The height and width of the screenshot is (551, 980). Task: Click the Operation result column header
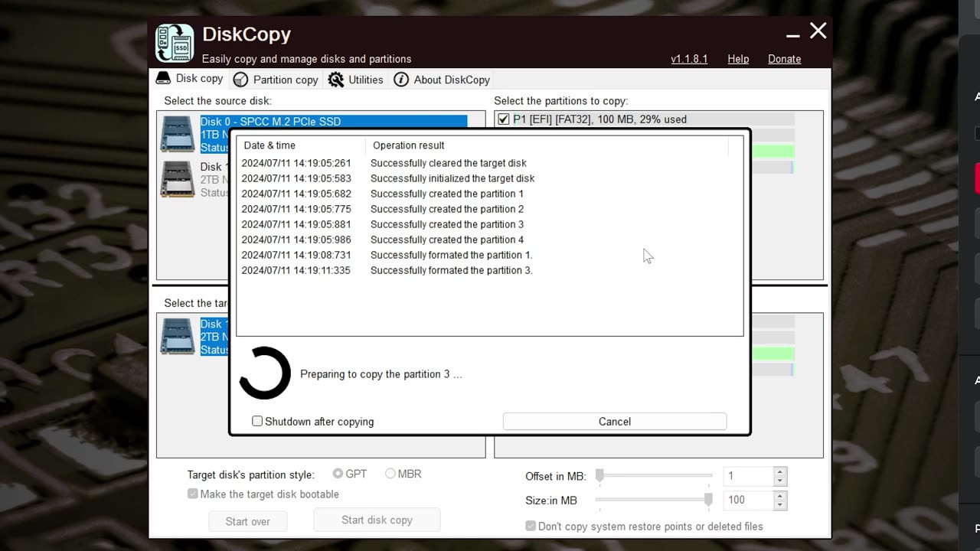[547, 145]
